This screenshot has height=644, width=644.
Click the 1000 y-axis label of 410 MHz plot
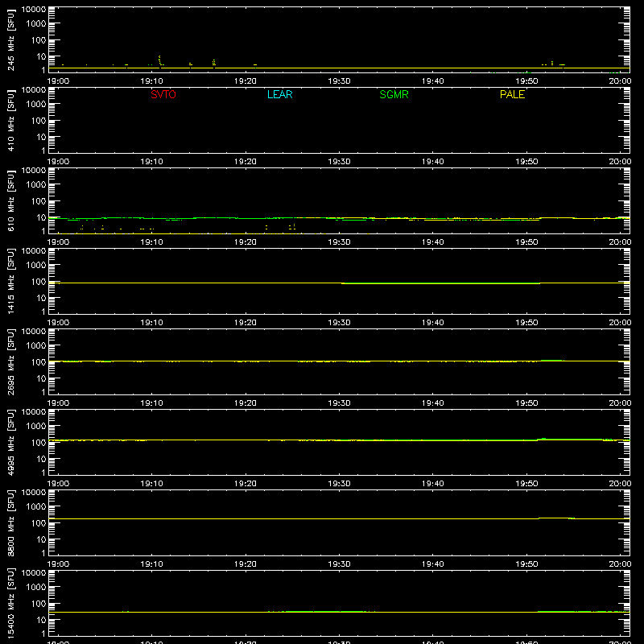pyautogui.click(x=36, y=105)
